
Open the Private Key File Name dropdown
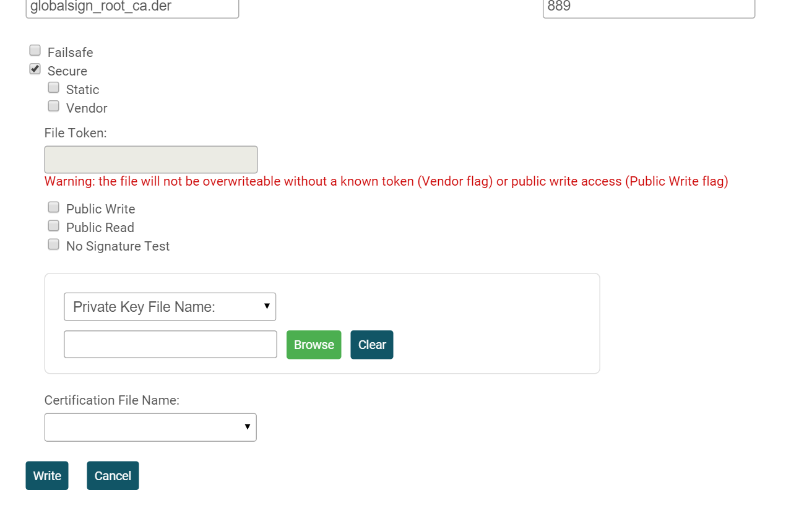(170, 307)
